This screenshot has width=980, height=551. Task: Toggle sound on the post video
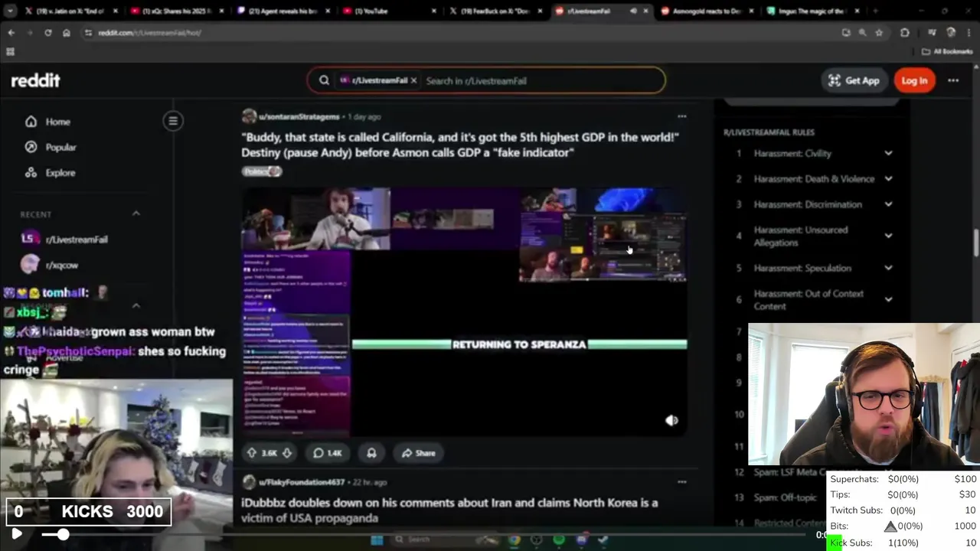[x=671, y=420]
